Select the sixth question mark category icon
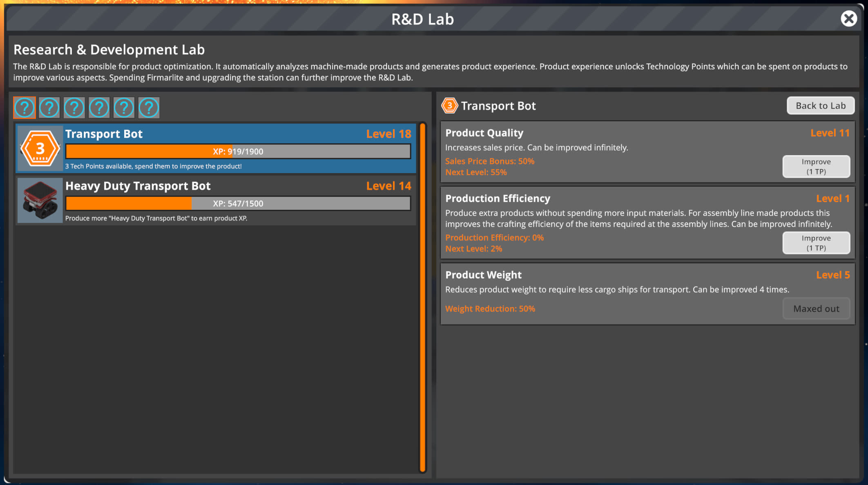Viewport: 868px width, 485px height. [x=149, y=107]
